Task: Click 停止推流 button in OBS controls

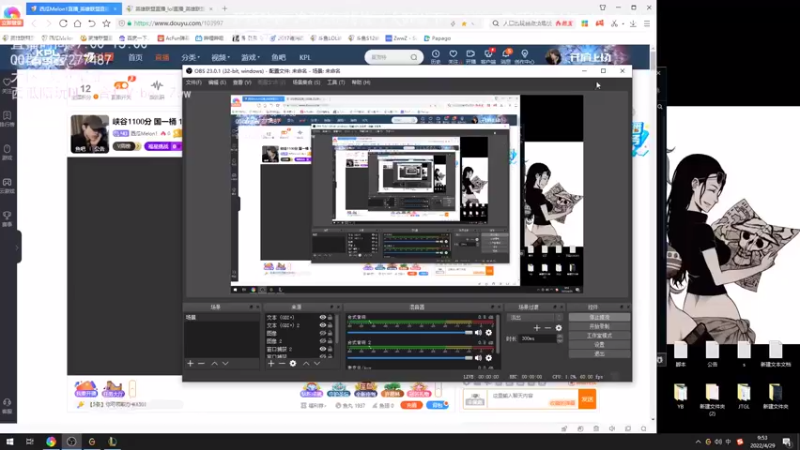Action: click(599, 317)
